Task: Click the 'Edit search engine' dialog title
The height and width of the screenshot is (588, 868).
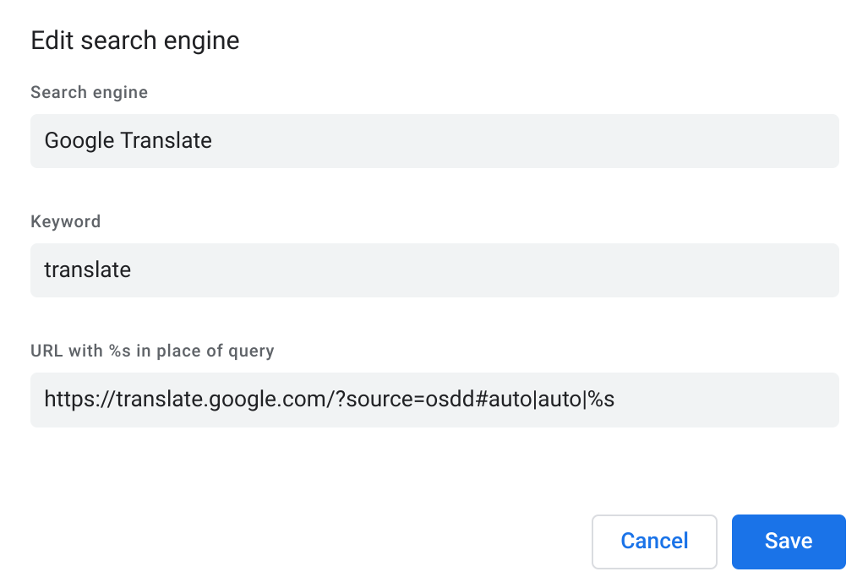Action: click(135, 41)
